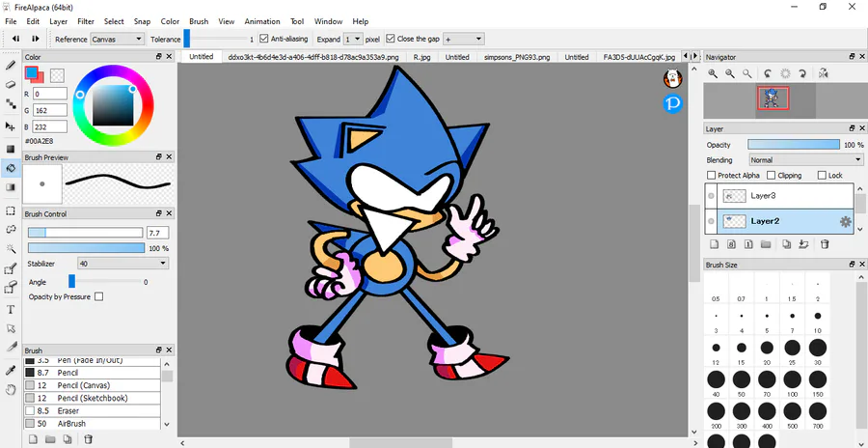Open Stabilizer value dropdown
The image size is (868, 448).
point(122,264)
